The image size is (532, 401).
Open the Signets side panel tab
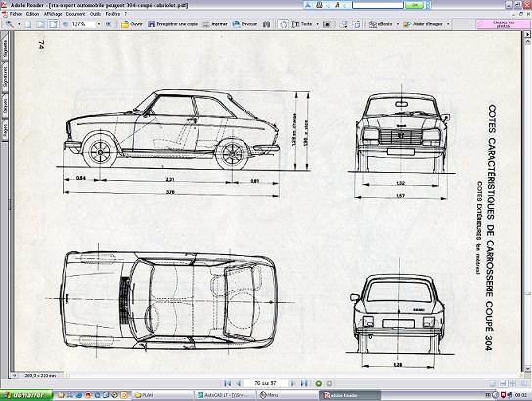tap(5, 49)
